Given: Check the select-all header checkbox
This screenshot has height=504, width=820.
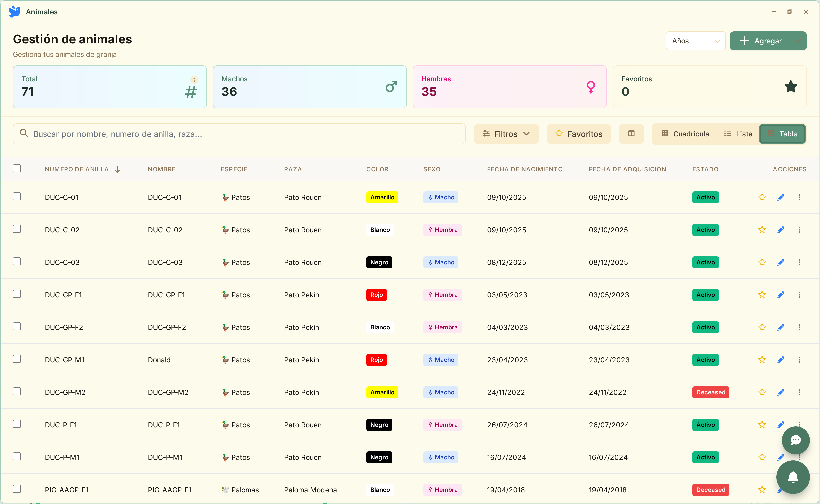Looking at the screenshot, I should pos(17,169).
